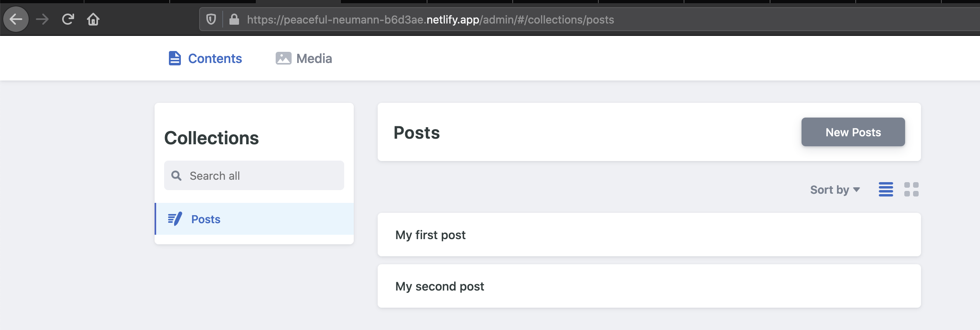Click the tracking protection shield icon
This screenshot has height=330, width=980.
pyautogui.click(x=211, y=19)
